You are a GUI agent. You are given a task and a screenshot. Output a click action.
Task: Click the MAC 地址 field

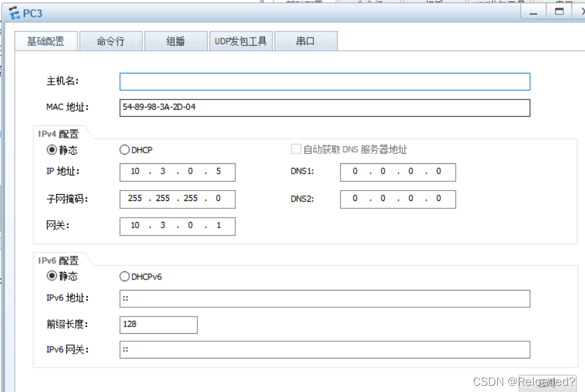pyautogui.click(x=324, y=108)
